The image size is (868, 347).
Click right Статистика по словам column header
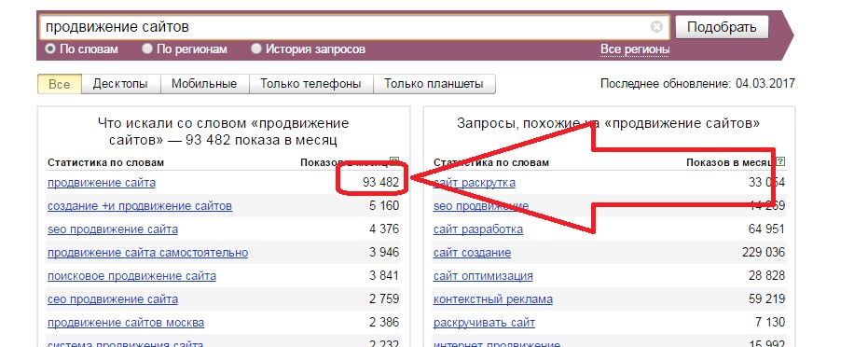(491, 162)
